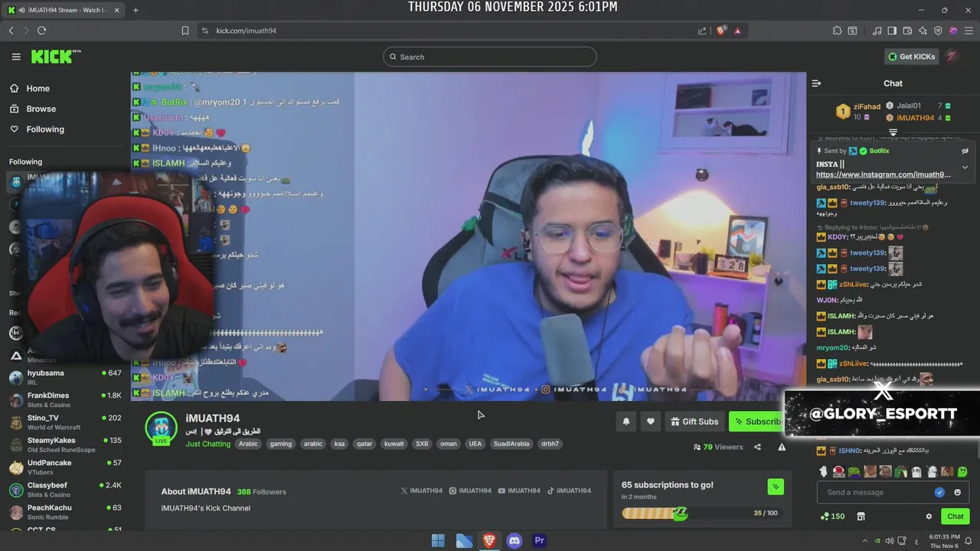Select the SXB tag
Viewport: 980px width, 551px height.
tap(422, 444)
